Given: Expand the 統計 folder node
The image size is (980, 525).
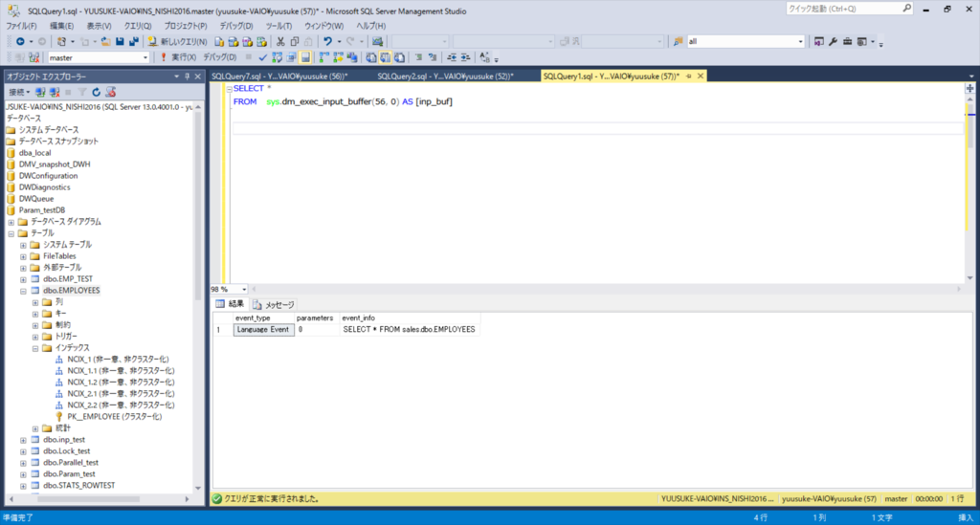Looking at the screenshot, I should pos(35,428).
